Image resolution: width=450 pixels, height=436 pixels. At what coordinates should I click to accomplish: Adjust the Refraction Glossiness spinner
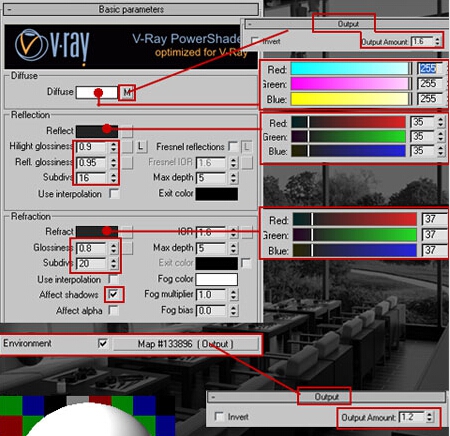(114, 248)
